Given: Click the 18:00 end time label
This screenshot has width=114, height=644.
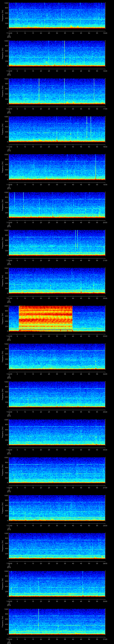Looking at the screenshot, I should [105, 147].
